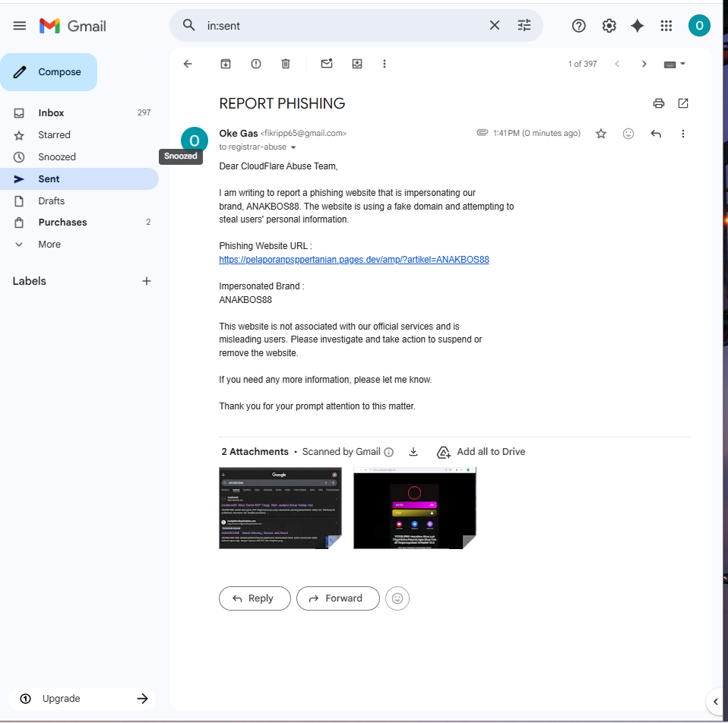Show search options filter icon
The image size is (728, 723).
click(x=524, y=25)
